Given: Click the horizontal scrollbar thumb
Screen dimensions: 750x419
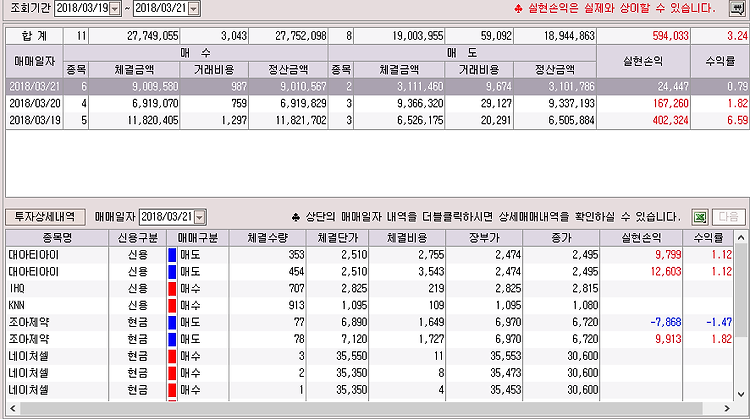Looking at the screenshot, I should [361, 408].
